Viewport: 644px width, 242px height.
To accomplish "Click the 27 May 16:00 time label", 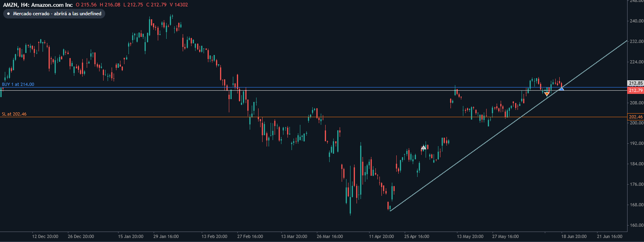I will 505,236.
